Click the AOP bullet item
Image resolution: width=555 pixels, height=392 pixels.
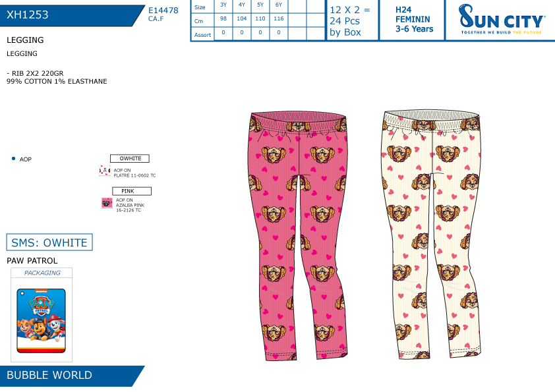22,159
